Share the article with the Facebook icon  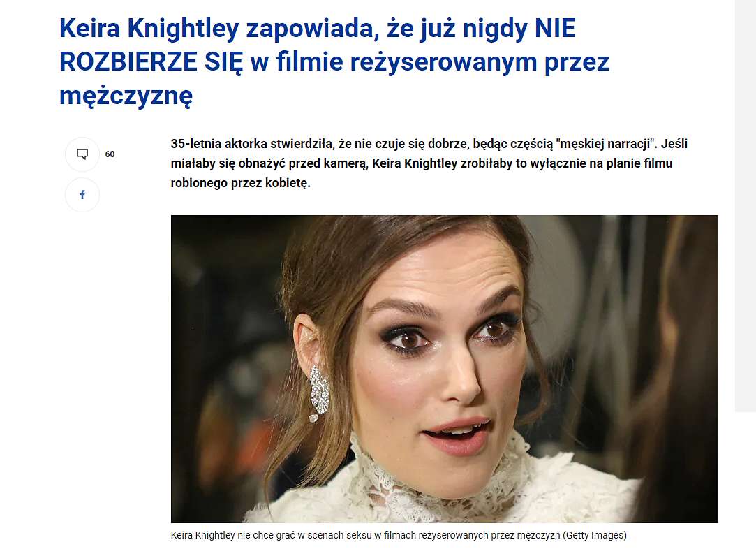click(82, 194)
